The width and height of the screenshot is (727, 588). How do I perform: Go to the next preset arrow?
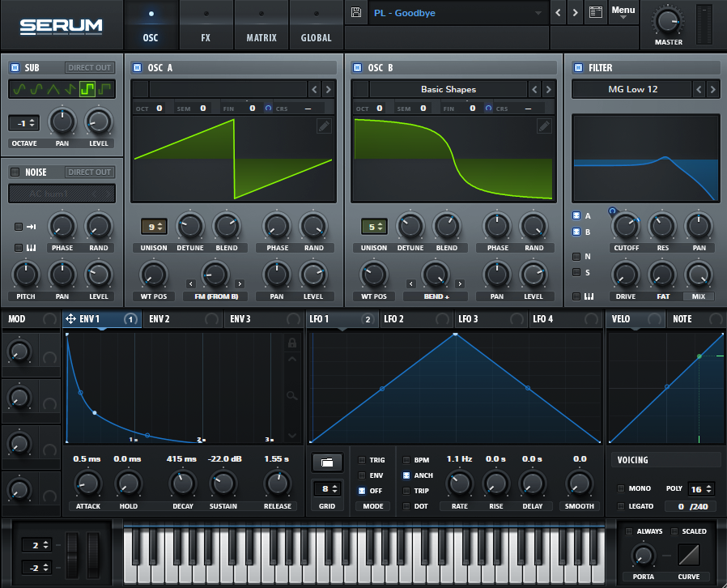tap(575, 13)
